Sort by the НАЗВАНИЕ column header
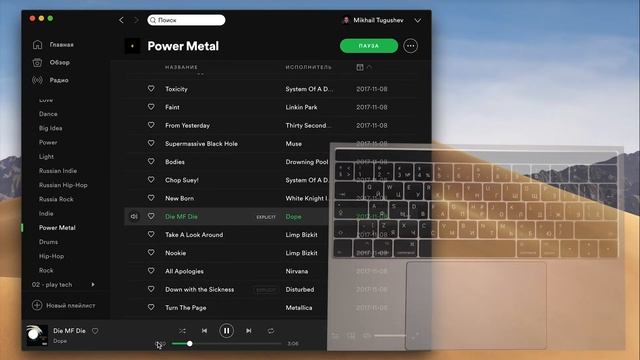This screenshot has width=640, height=360. click(x=181, y=67)
